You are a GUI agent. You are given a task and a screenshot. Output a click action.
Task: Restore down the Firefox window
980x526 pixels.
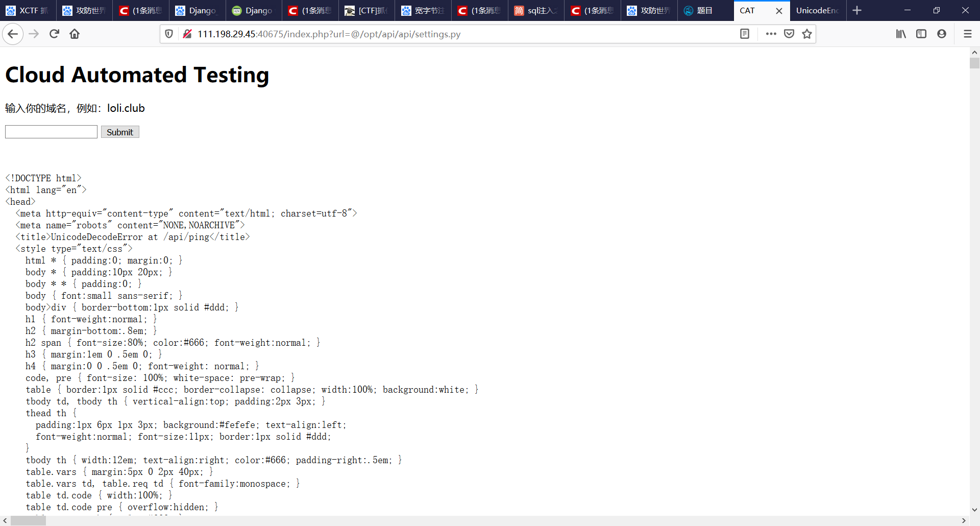coord(937,10)
